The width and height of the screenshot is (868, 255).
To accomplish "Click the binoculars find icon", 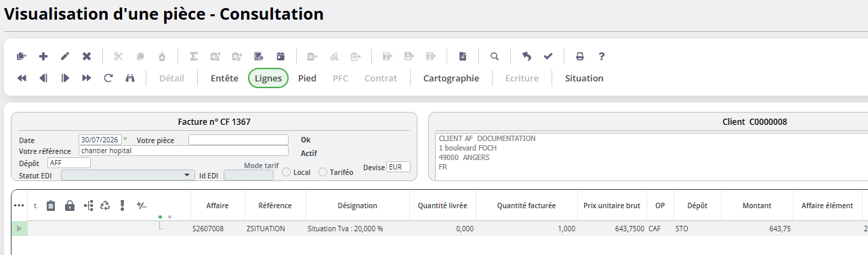I will [130, 78].
